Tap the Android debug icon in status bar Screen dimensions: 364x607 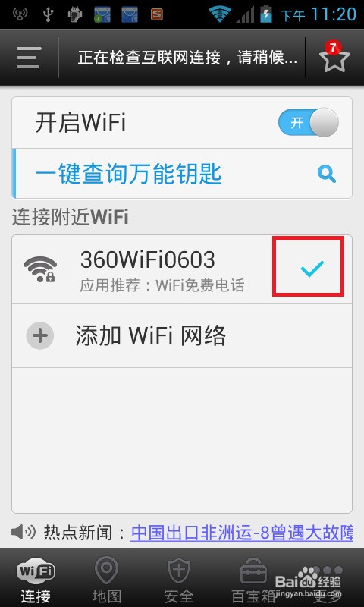[x=74, y=14]
